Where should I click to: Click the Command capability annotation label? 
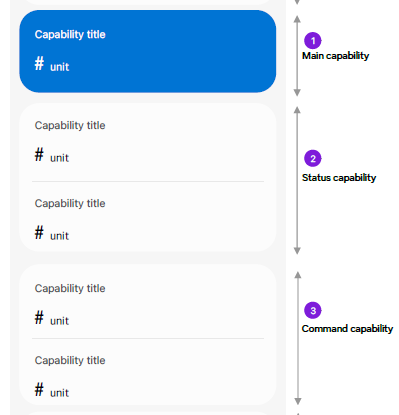click(347, 329)
